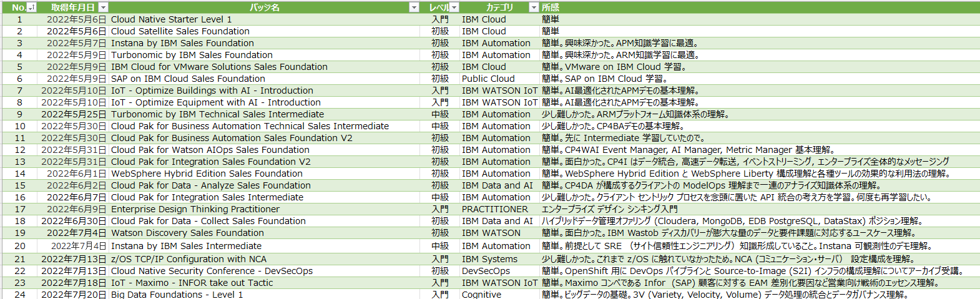Open the 取得年月日 column filter dropdown
This screenshot has height=299, width=980.
[x=104, y=7]
